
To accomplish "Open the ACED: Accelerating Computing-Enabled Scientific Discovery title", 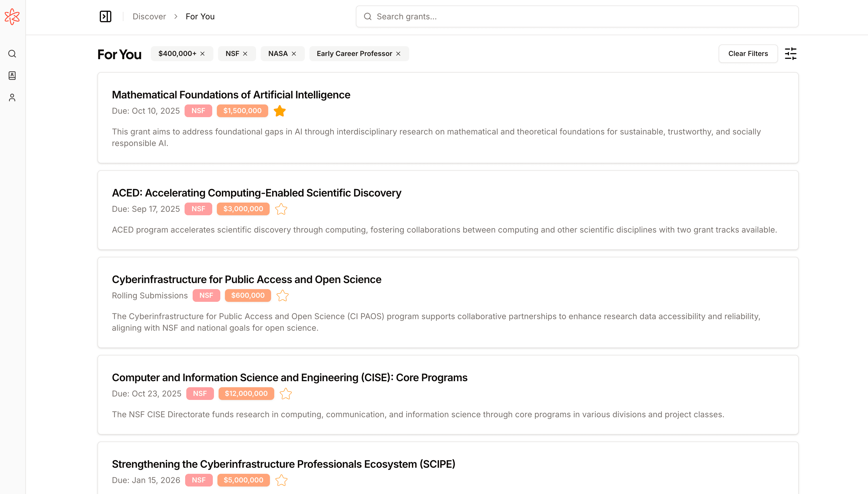I will tap(256, 193).
